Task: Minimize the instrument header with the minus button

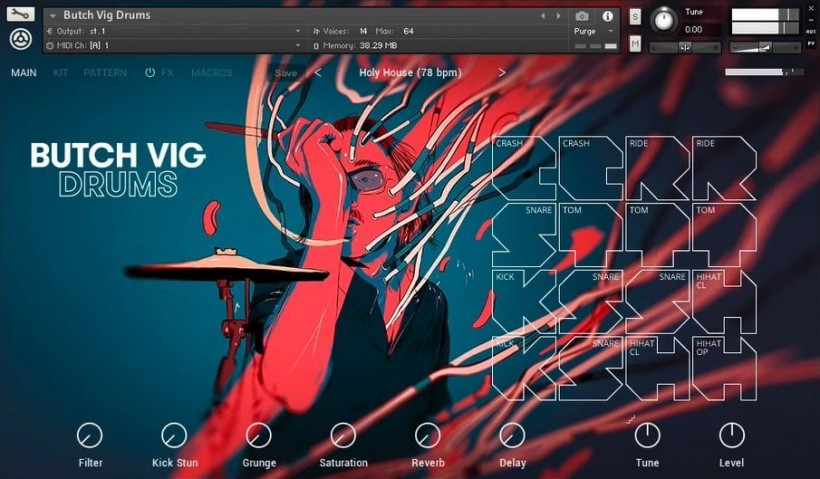Action: [x=812, y=20]
